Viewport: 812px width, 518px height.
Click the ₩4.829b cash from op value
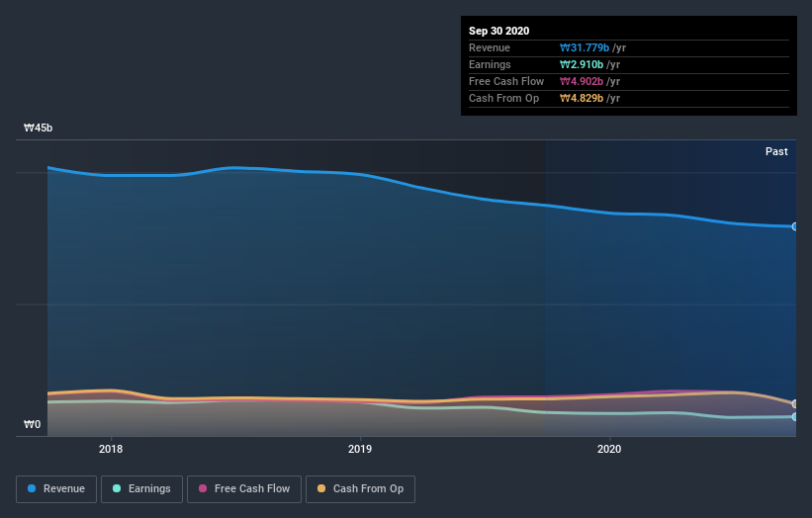click(581, 98)
